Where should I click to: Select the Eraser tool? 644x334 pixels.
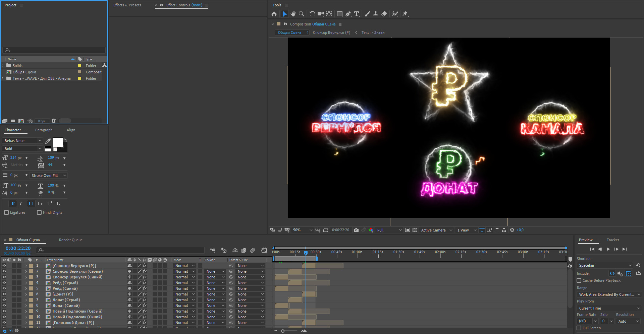pos(384,14)
